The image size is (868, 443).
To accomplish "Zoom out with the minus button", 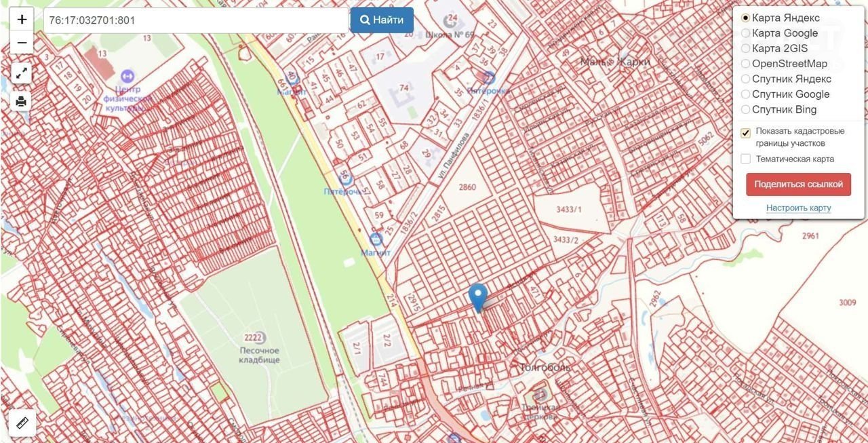I will [x=22, y=43].
